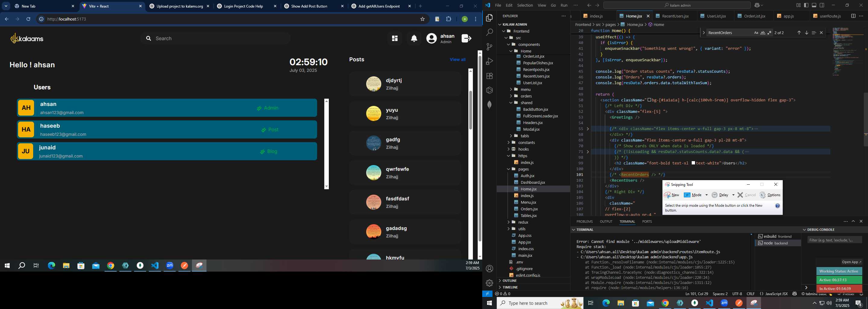Open Chrome's Extensions puzzle icon
The height and width of the screenshot is (309, 868).
click(x=449, y=19)
